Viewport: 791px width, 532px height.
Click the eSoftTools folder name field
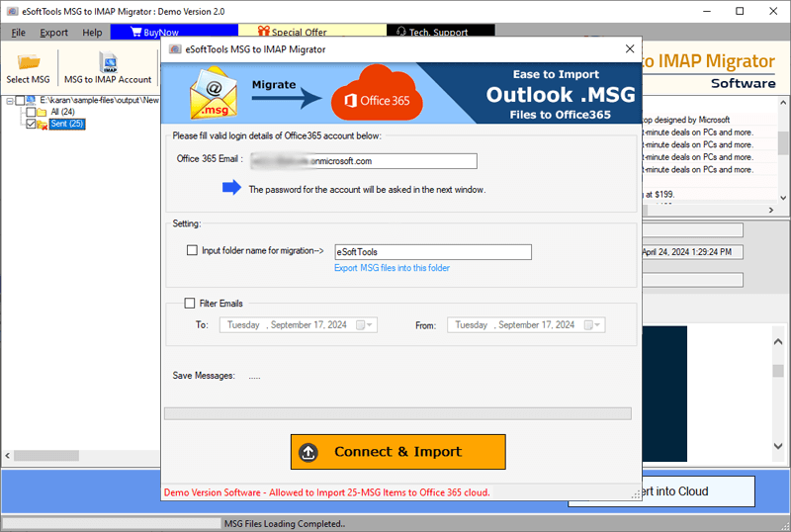tap(433, 252)
